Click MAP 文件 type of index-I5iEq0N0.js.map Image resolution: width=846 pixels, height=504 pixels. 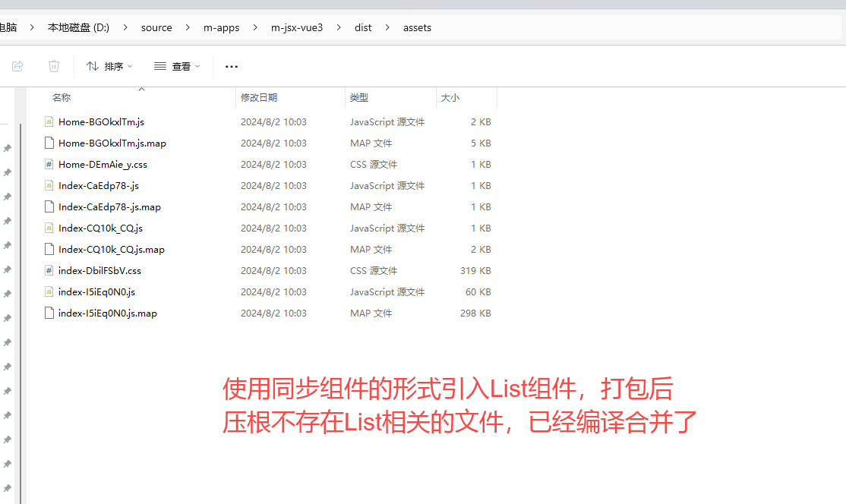[x=371, y=313]
